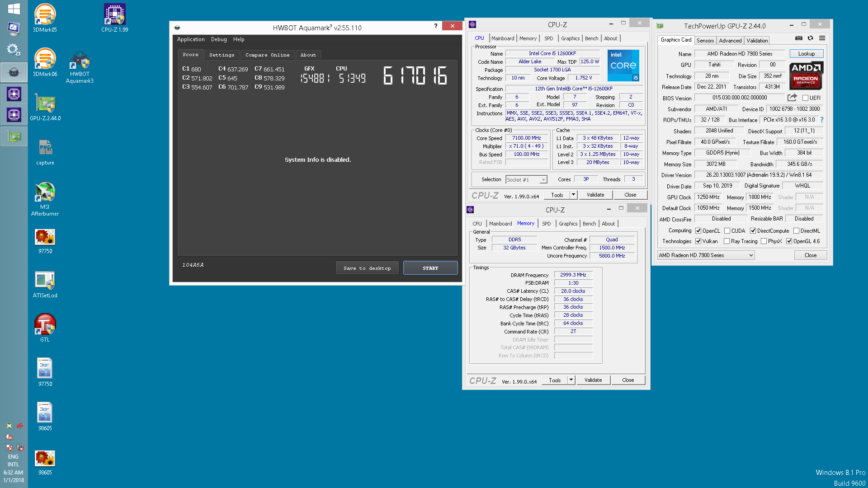Click the GPU Clock 1250 MHz field
This screenshot has width=868, height=488.
(x=708, y=197)
